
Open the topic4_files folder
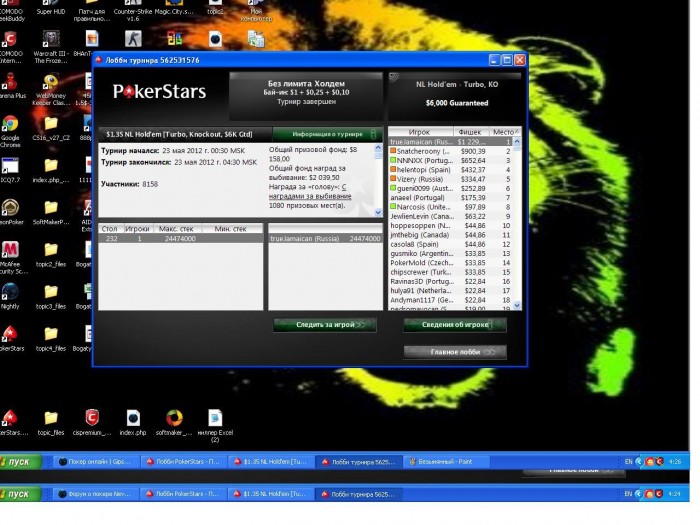[51, 338]
